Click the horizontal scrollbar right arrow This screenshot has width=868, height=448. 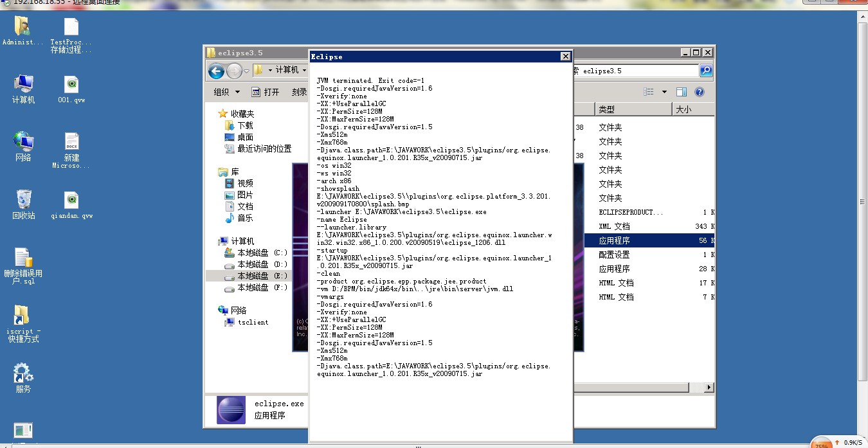point(709,388)
